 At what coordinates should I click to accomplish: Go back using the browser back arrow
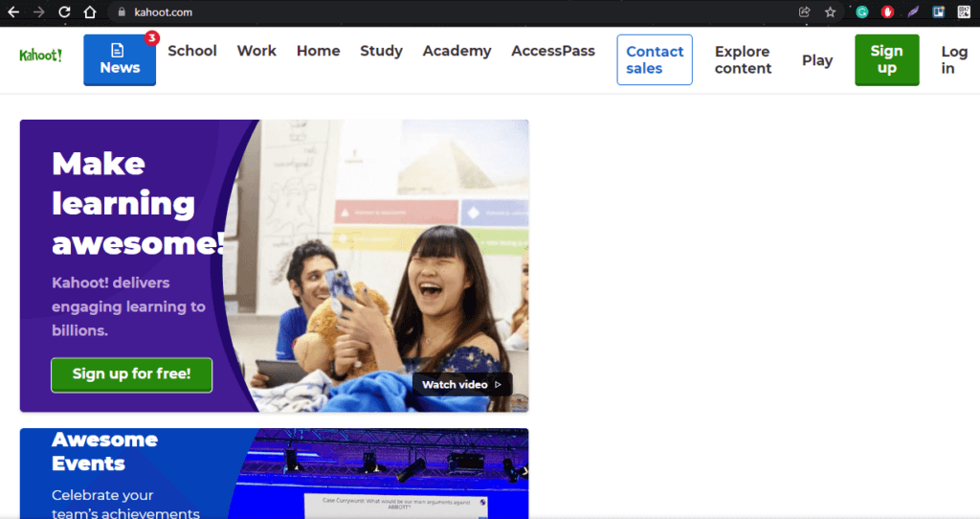coord(13,12)
